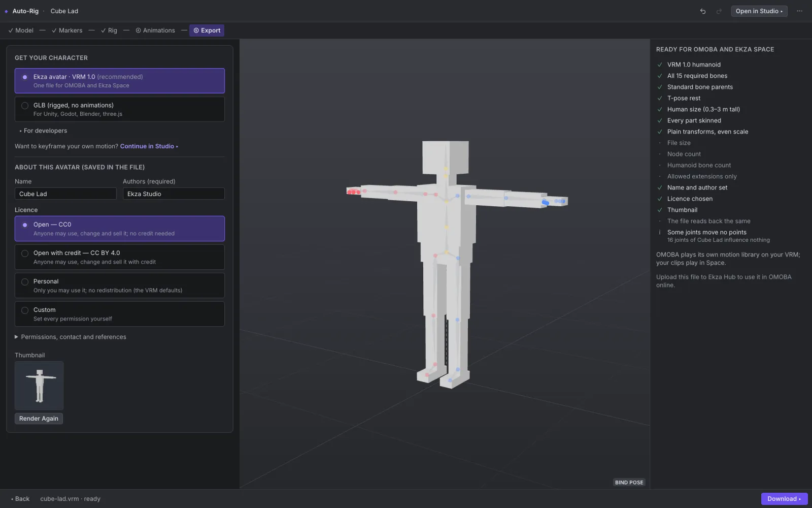Select the Export step tab
This screenshot has width=812, height=508.
point(207,30)
